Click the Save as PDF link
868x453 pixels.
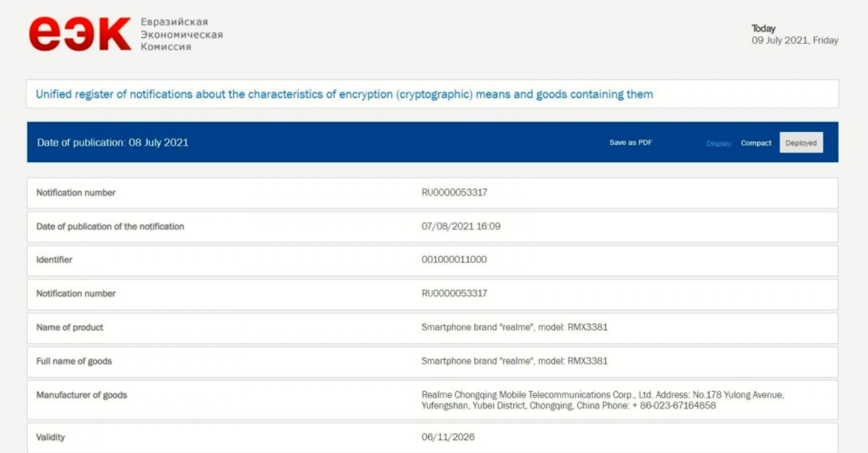pos(630,142)
